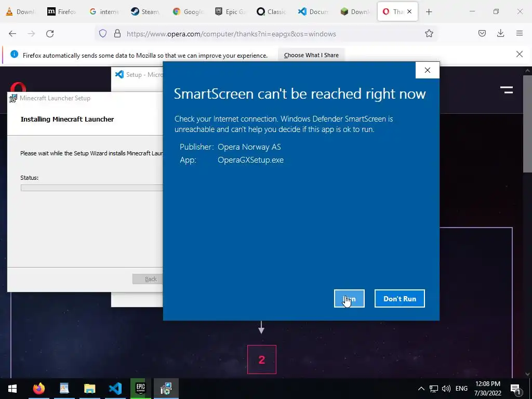Bookmark this page with the star
The height and width of the screenshot is (399, 532).
click(x=429, y=34)
